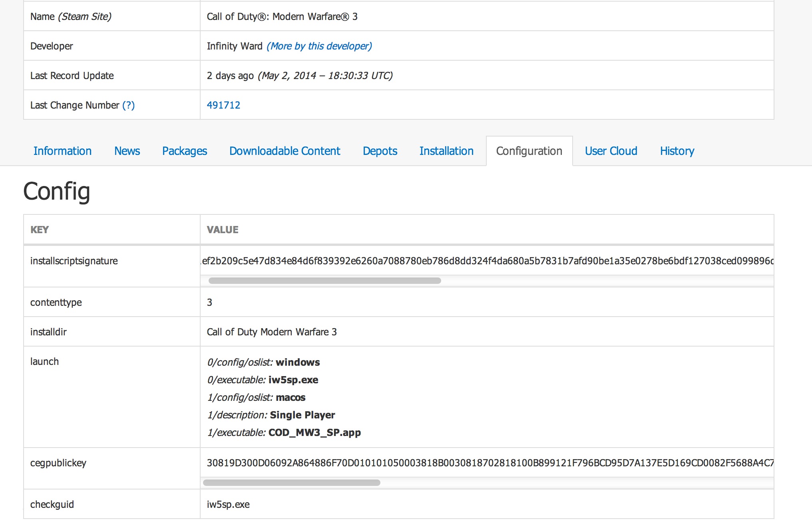The height and width of the screenshot is (531, 812).
Task: Open the User Cloud tab
Action: coord(611,151)
